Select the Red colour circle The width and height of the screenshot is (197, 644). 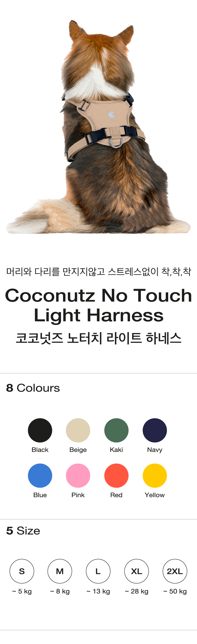coord(116,475)
